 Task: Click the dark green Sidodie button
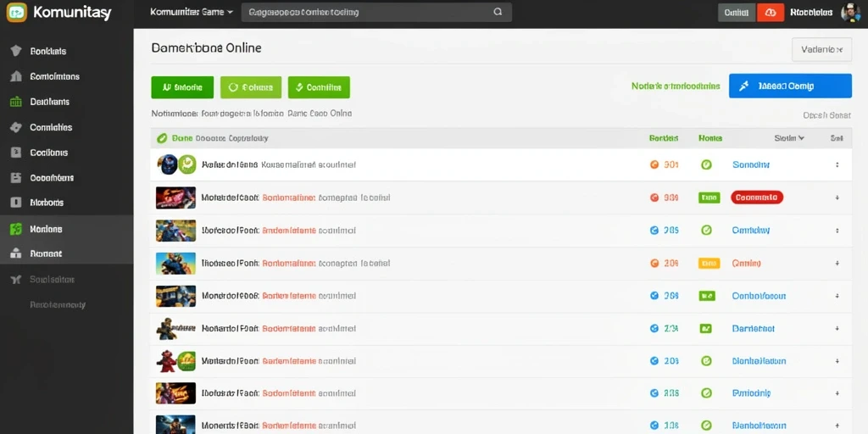coord(182,87)
